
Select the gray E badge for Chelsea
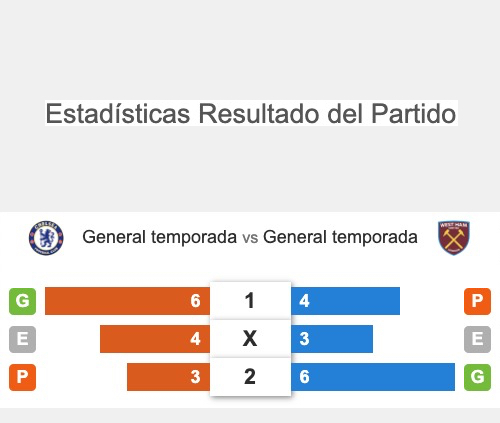pyautogui.click(x=22, y=339)
